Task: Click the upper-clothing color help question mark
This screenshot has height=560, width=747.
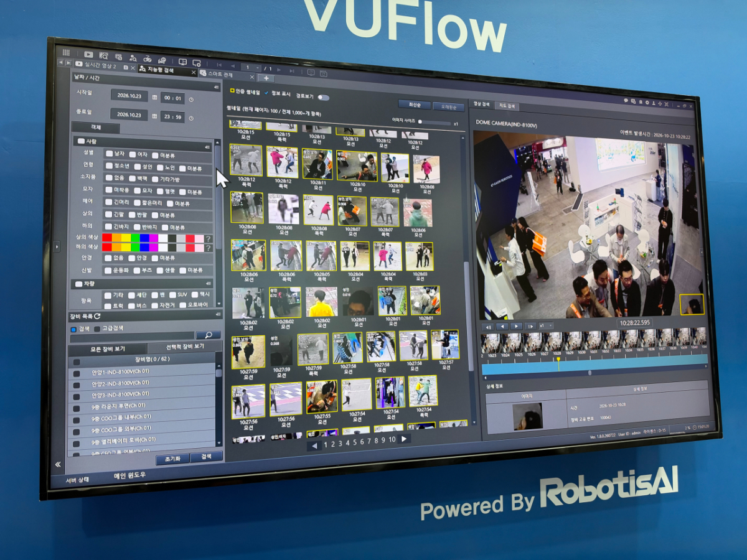Action: click(x=209, y=239)
